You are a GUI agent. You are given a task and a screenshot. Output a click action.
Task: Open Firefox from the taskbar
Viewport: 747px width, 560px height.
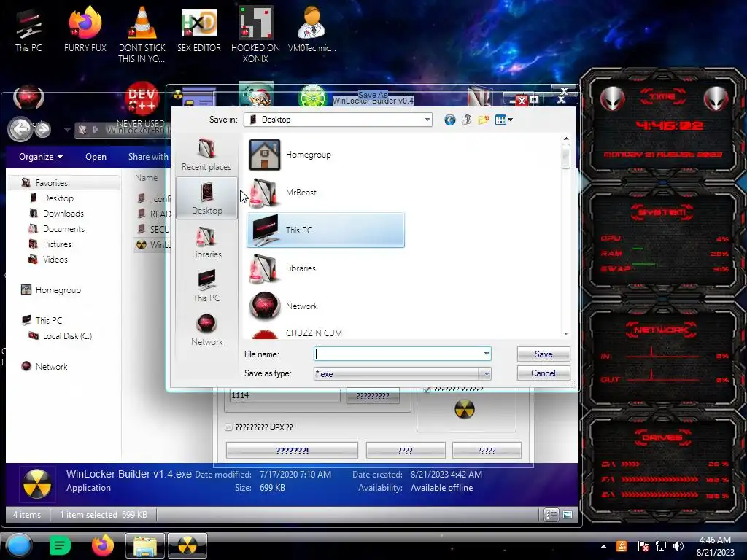coord(102,545)
